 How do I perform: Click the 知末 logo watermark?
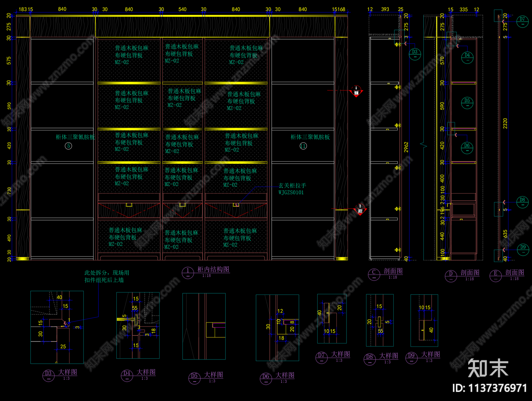tap(488, 368)
